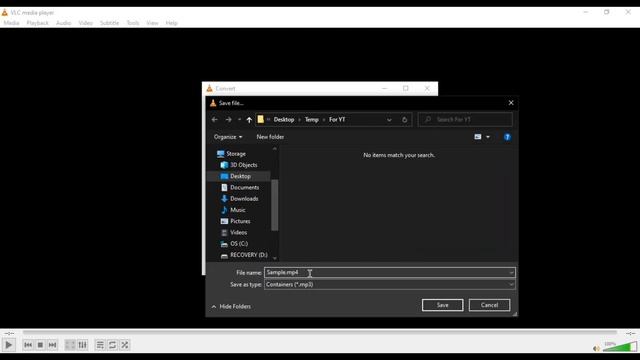Select Desktop in navigation pane
The height and width of the screenshot is (360, 640).
point(239,176)
